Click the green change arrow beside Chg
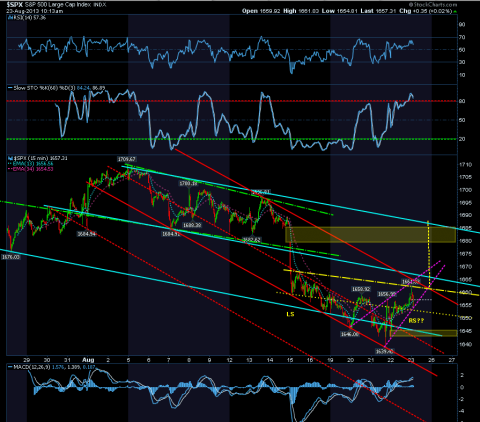The image size is (480, 422). click(x=455, y=11)
